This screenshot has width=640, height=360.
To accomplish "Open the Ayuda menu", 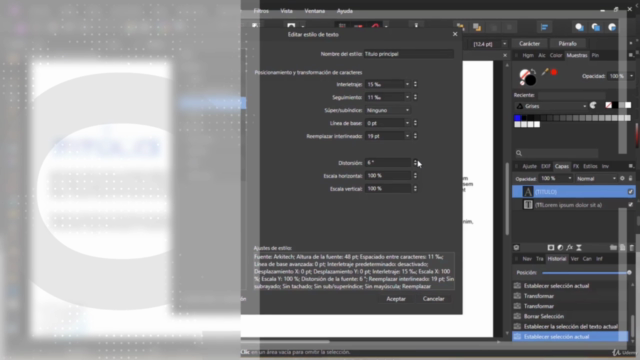I will [x=344, y=11].
